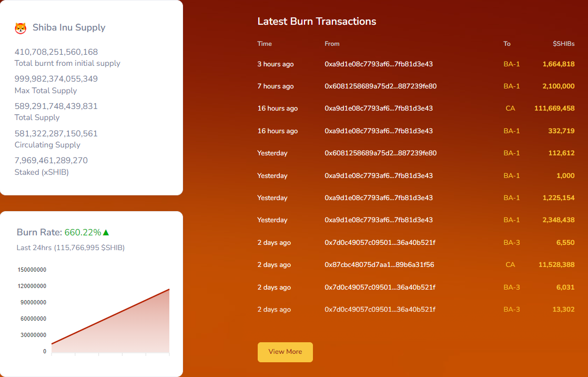
Task: Click the 3 hours ago timestamp
Action: 276,64
